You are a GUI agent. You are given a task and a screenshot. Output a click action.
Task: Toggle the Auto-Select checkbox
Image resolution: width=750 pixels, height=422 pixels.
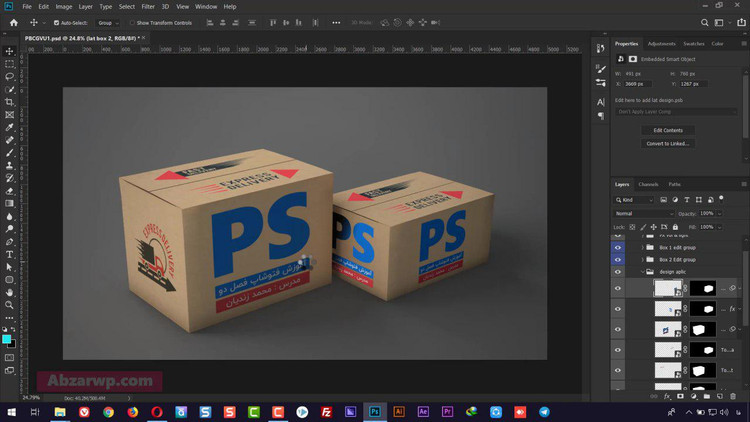click(x=56, y=22)
